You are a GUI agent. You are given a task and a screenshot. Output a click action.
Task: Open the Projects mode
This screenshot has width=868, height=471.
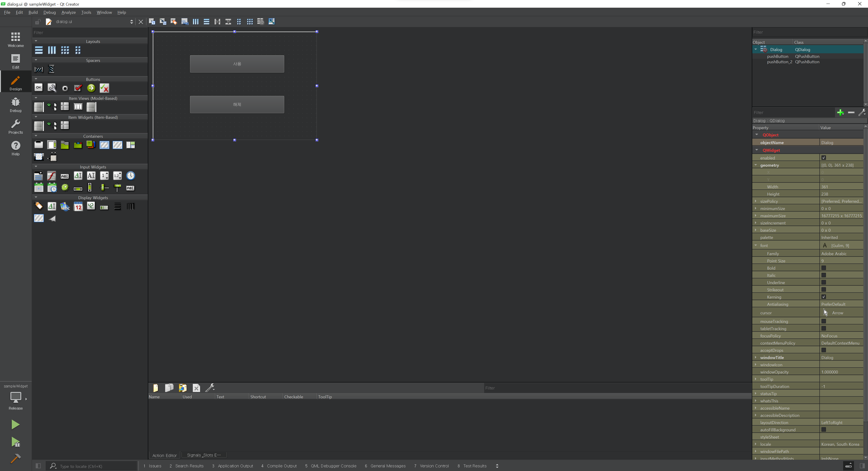click(16, 127)
